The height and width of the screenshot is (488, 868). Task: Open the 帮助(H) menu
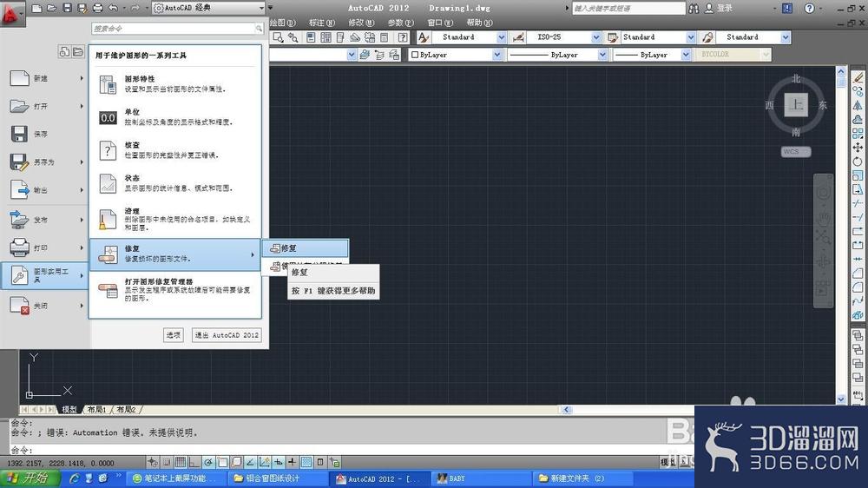479,23
